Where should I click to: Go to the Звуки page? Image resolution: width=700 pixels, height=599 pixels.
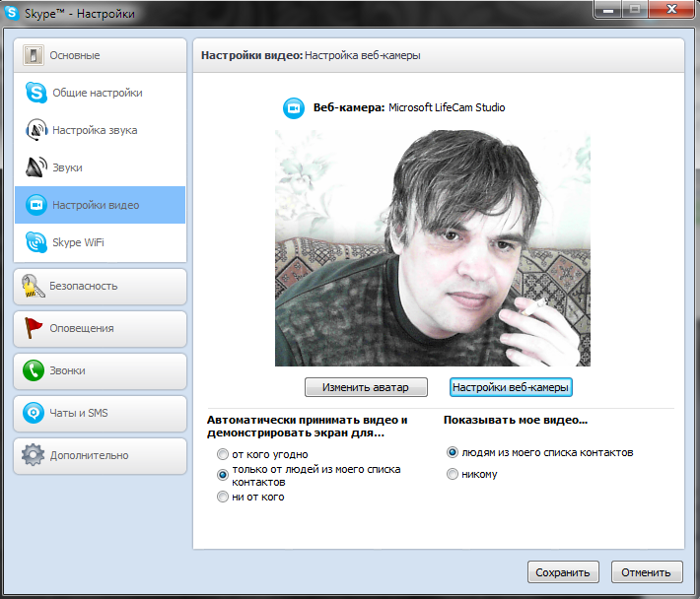click(100, 167)
